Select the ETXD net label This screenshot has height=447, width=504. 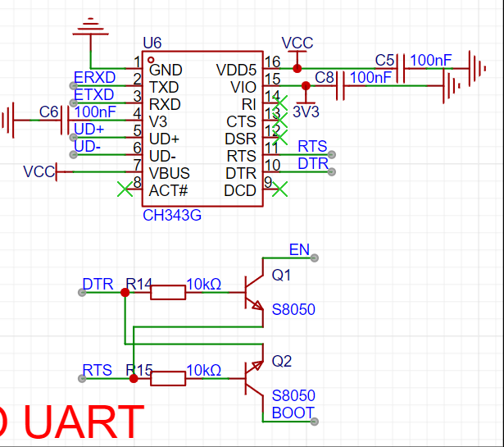coord(94,95)
